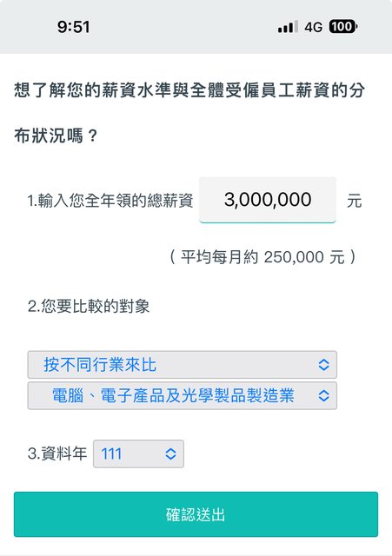This screenshot has height=556, width=392.
Task: Click the 3,000,000 annual salary input field
Action: (268, 200)
